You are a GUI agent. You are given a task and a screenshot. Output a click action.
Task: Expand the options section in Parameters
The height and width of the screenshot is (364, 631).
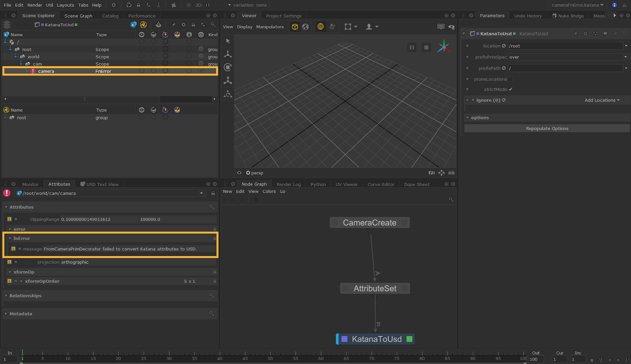468,118
